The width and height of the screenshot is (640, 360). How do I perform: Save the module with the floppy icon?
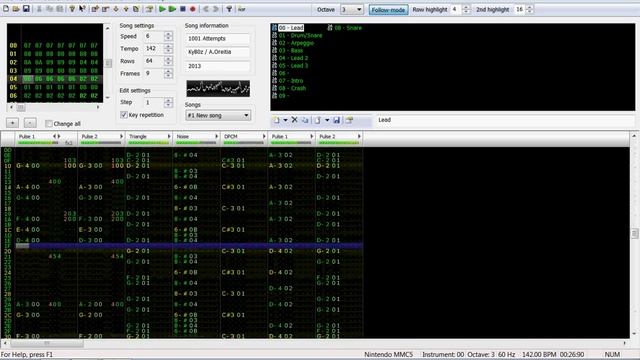tap(26, 9)
